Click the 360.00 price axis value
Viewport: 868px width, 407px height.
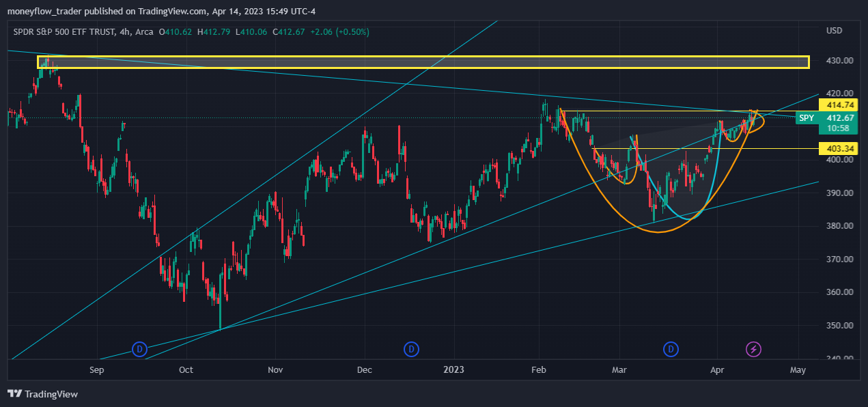[839, 292]
